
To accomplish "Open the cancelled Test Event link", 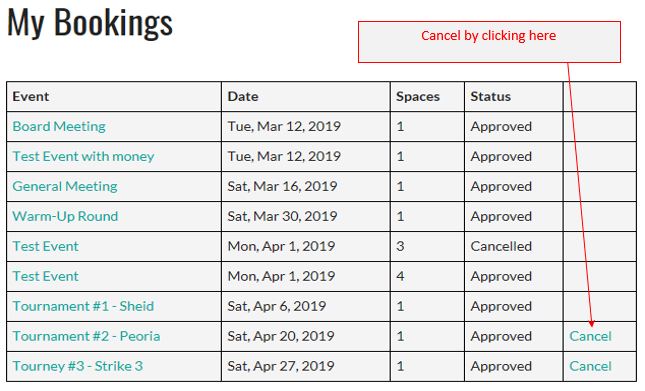I will [x=45, y=246].
